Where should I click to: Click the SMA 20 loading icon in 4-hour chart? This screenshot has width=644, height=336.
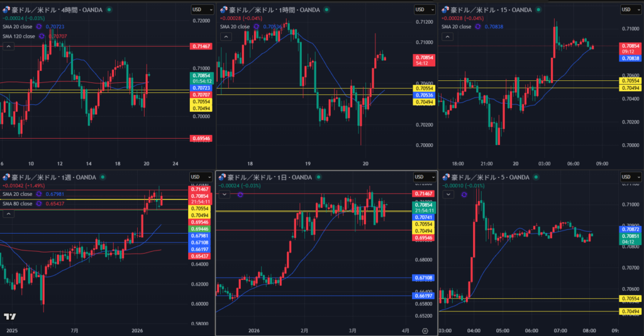(x=38, y=27)
